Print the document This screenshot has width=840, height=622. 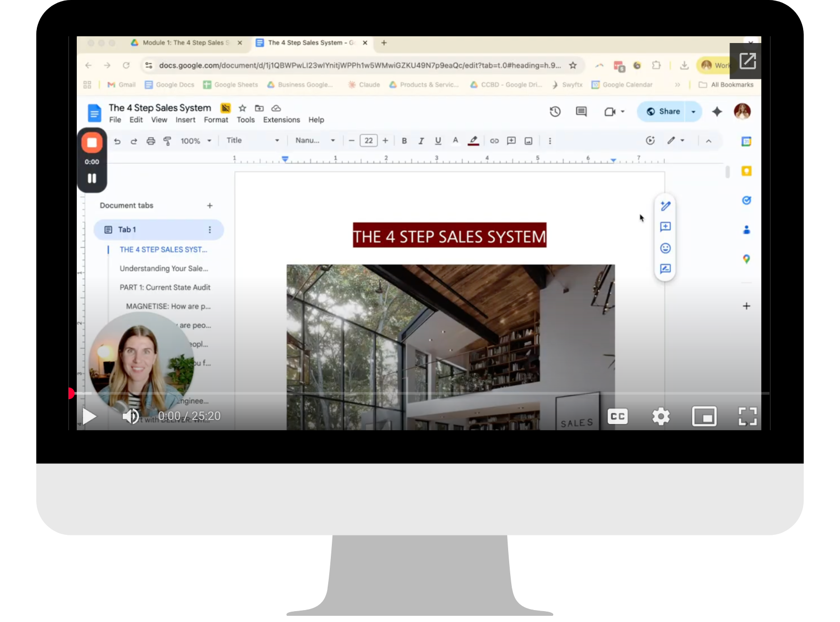[x=151, y=141]
